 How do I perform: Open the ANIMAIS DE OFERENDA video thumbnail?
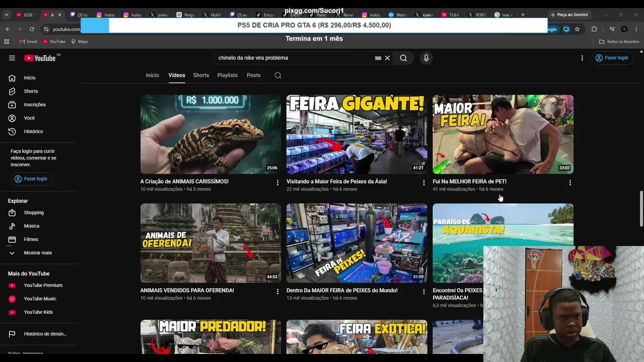pyautogui.click(x=211, y=243)
